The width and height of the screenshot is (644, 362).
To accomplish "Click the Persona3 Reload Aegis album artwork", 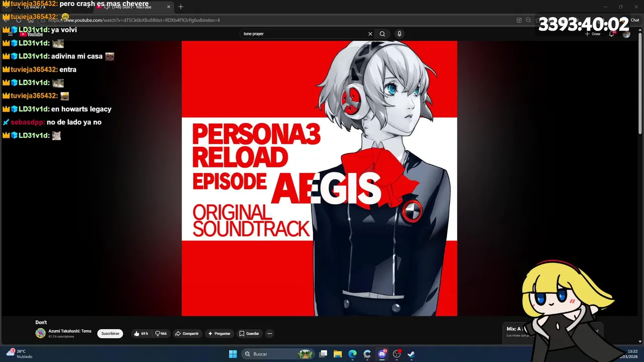I will [x=319, y=178].
